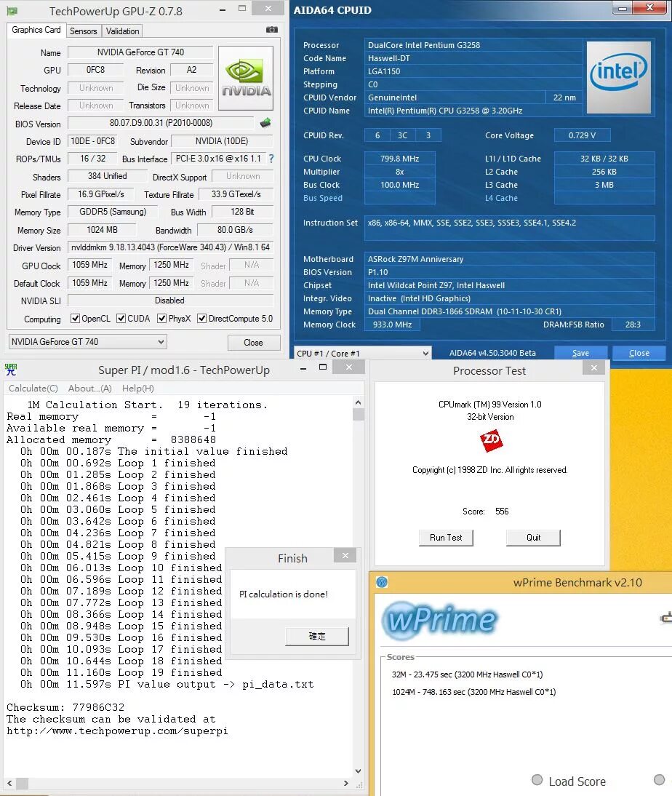The width and height of the screenshot is (672, 796).
Task: Click the Multiplier value 8x
Action: [x=399, y=172]
